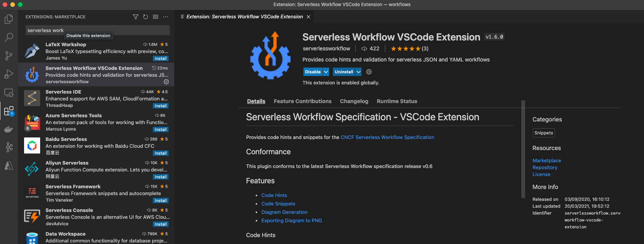The width and height of the screenshot is (644, 244).
Task: Open the Views and More Actions ellipsis menu
Action: pos(165,17)
